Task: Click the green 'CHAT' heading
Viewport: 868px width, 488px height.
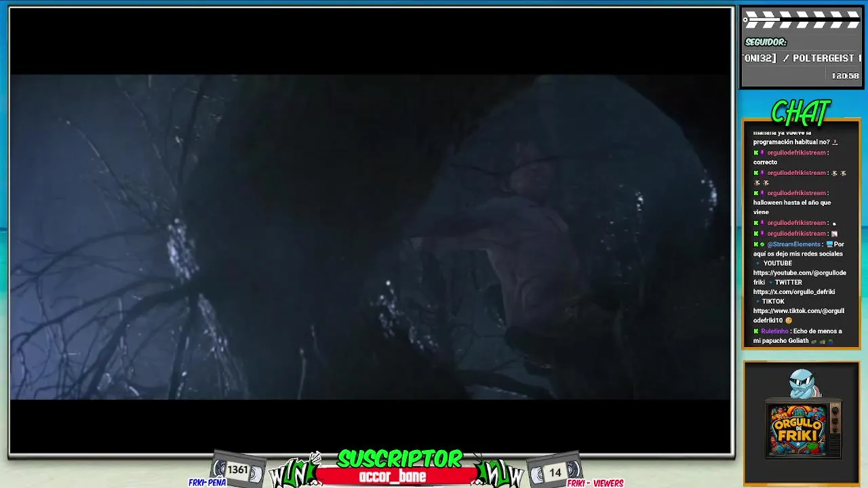Action: click(801, 113)
